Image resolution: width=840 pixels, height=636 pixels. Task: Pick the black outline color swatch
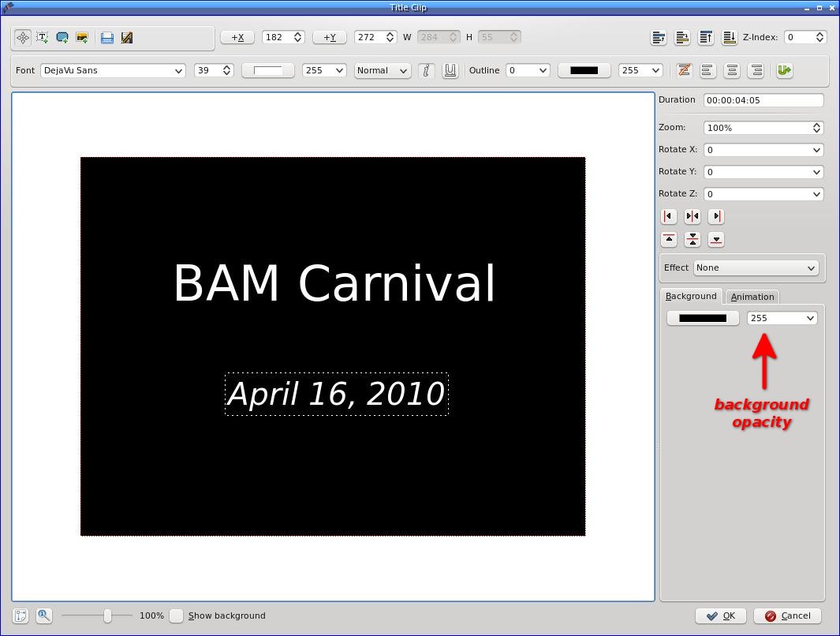[x=584, y=70]
